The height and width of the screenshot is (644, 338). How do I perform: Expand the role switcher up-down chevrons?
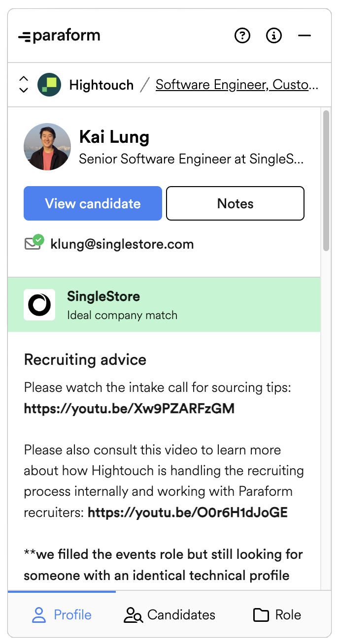(x=23, y=84)
